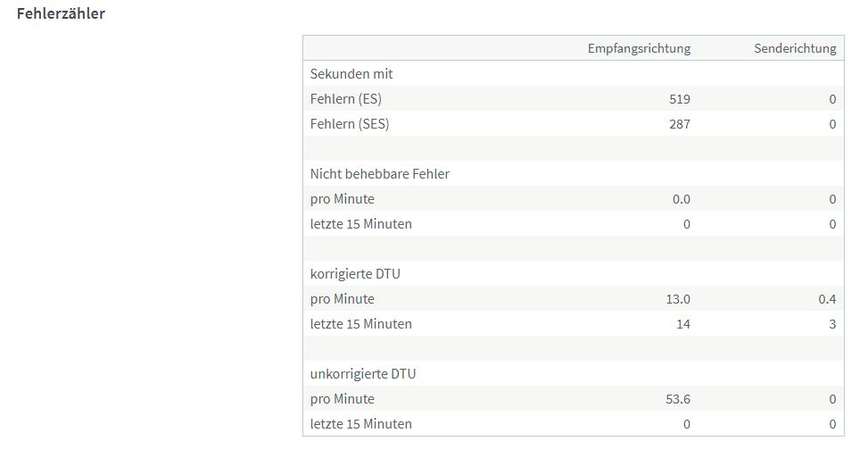
Task: Click the 0.4 value in Senderichtung
Action: click(827, 299)
